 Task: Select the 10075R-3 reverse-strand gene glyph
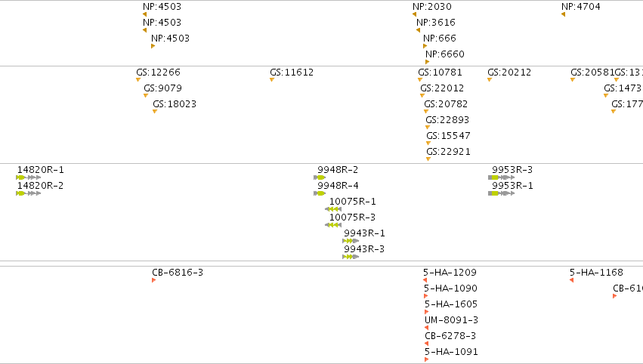333,225
